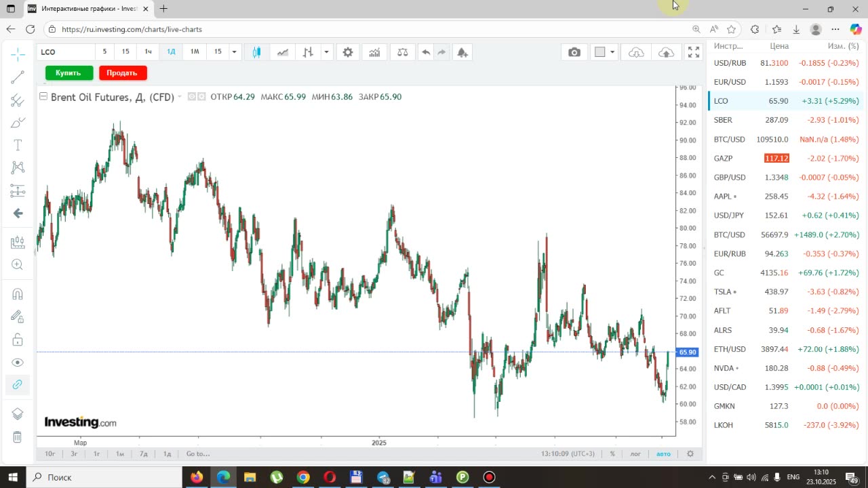The height and width of the screenshot is (488, 868).
Task: Click the redo arrow
Action: click(x=441, y=52)
